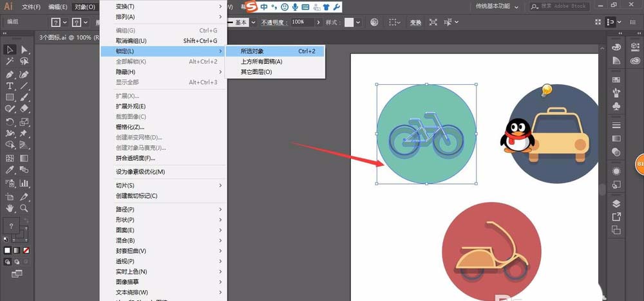Open the Symbols club panel icon
The image size is (644, 301).
[x=616, y=106]
